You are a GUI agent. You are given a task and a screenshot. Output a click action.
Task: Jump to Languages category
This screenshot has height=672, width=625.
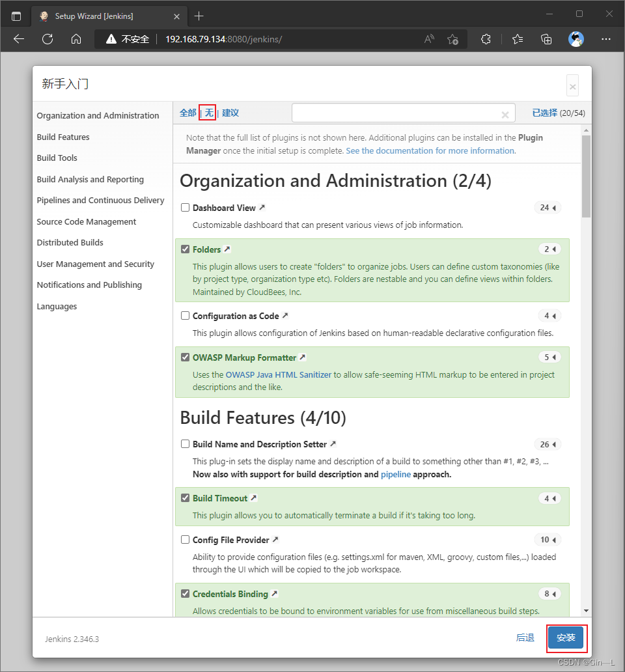click(x=57, y=307)
